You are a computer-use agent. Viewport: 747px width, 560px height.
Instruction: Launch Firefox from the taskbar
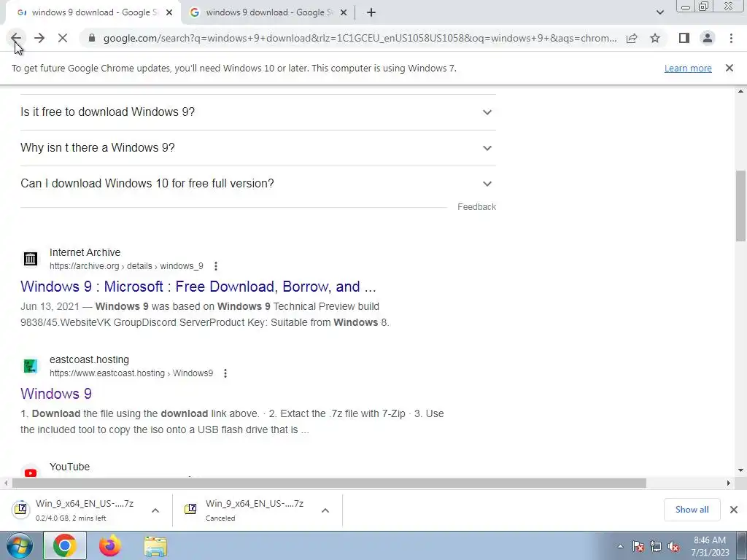[x=110, y=545]
